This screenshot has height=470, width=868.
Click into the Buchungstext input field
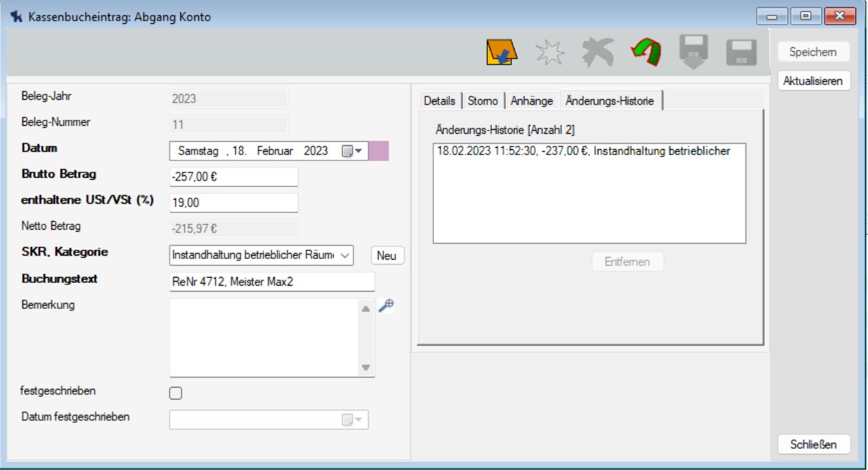[x=272, y=282]
